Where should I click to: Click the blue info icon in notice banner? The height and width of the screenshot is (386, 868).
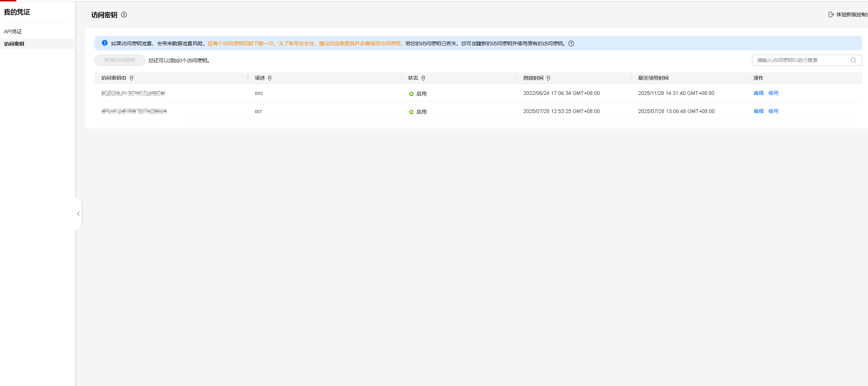(105, 43)
